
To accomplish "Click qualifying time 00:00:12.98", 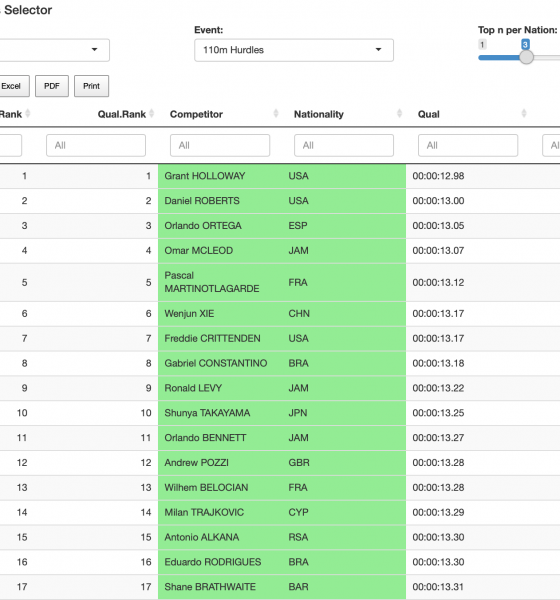I will pyautogui.click(x=438, y=176).
